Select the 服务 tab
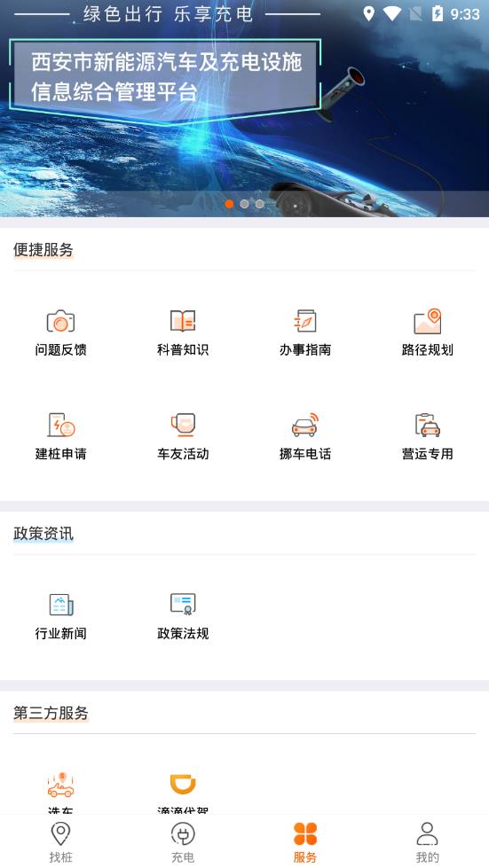The width and height of the screenshot is (489, 868). pyautogui.click(x=305, y=842)
